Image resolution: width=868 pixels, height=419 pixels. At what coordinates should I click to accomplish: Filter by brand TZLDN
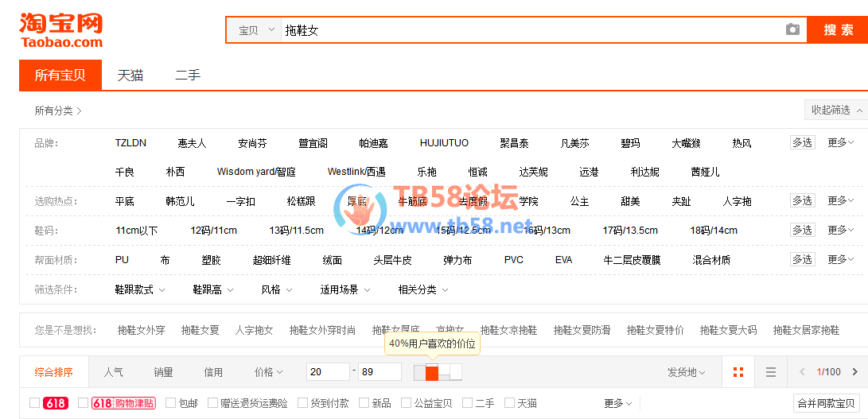tap(130, 143)
